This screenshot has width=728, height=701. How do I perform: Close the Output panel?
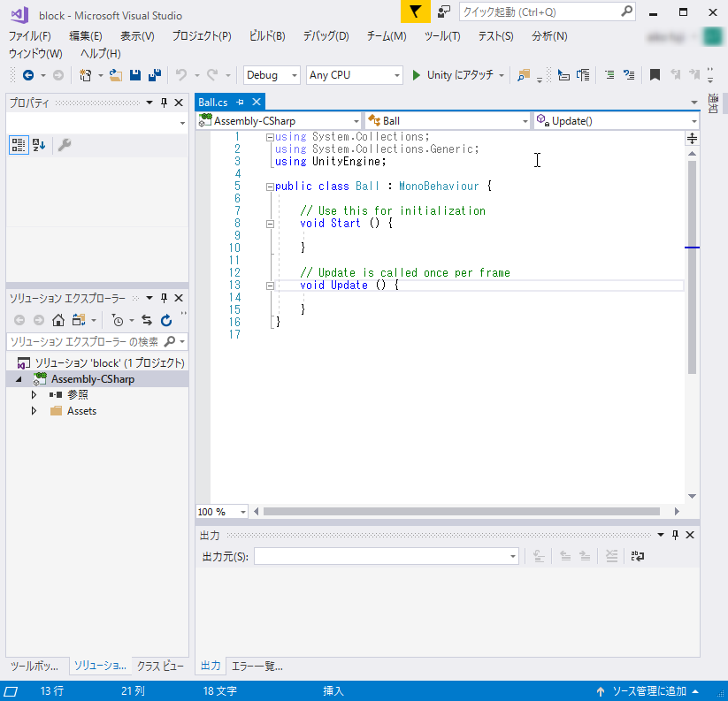point(690,535)
